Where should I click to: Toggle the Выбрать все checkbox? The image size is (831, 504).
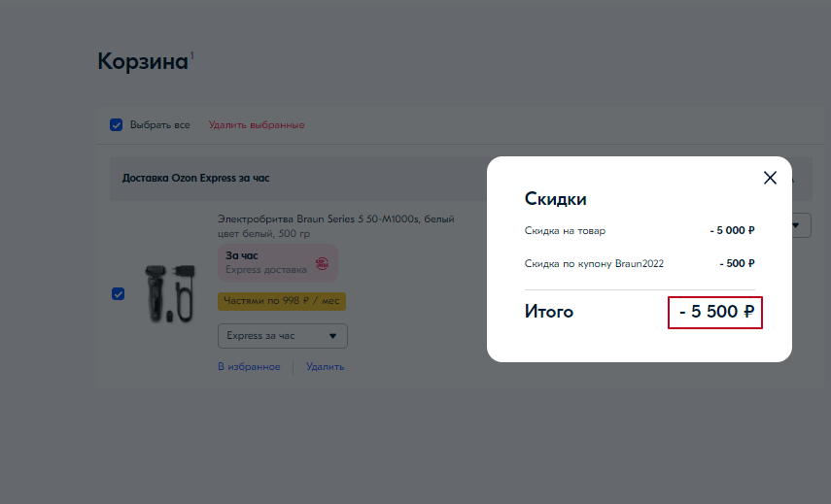[x=117, y=125]
